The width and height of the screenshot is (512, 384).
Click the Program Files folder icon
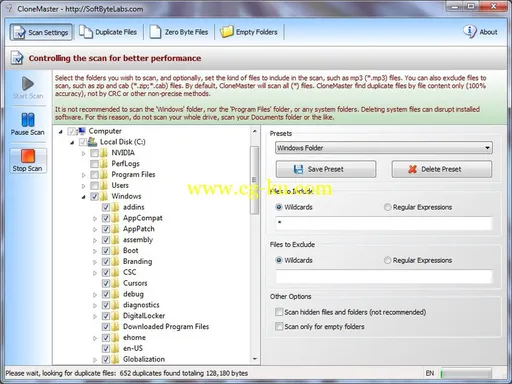(104, 175)
